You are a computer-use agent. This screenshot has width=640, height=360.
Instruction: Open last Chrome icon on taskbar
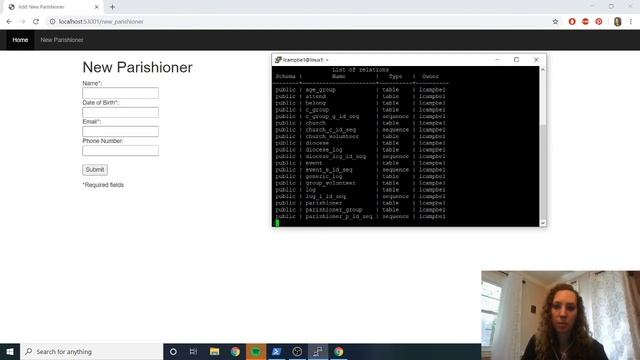pyautogui.click(x=339, y=351)
